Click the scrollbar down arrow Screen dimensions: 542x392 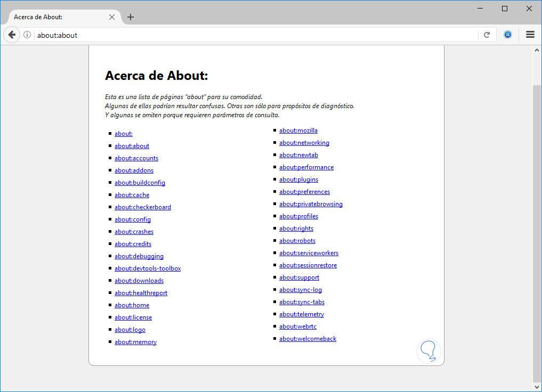(x=537, y=387)
